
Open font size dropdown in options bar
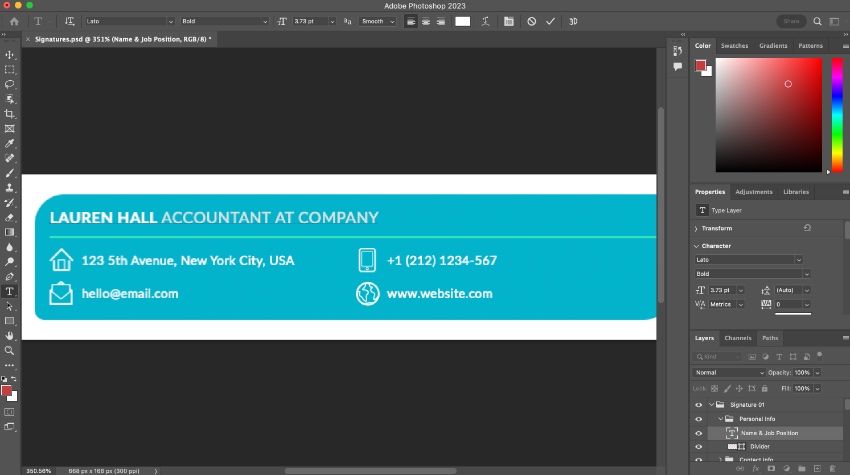tap(332, 21)
